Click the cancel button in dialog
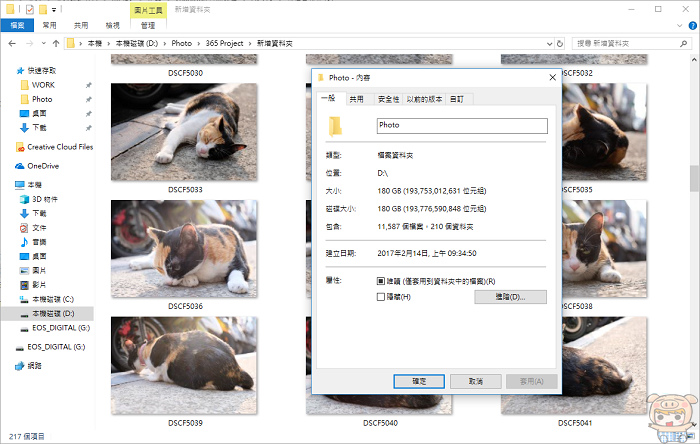The width and height of the screenshot is (700, 444). pos(475,382)
